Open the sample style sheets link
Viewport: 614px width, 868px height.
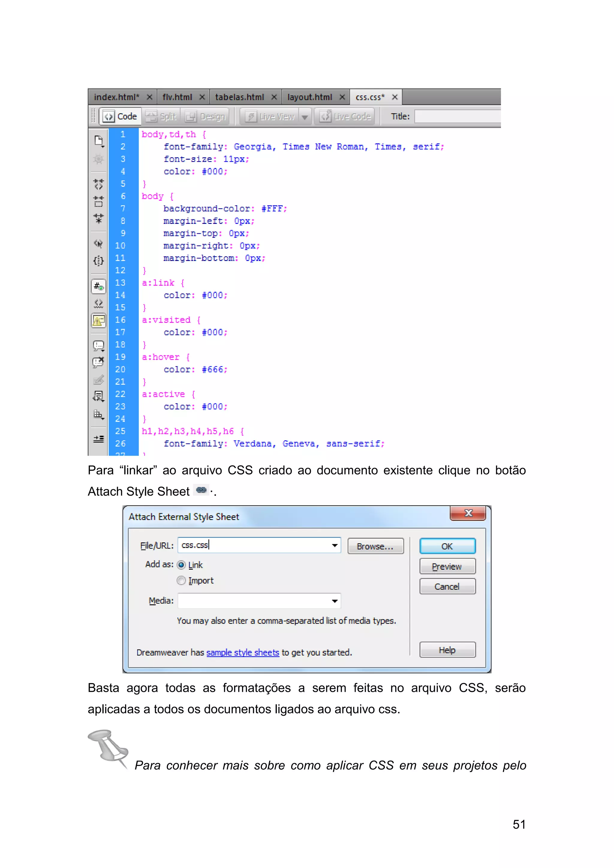(243, 653)
